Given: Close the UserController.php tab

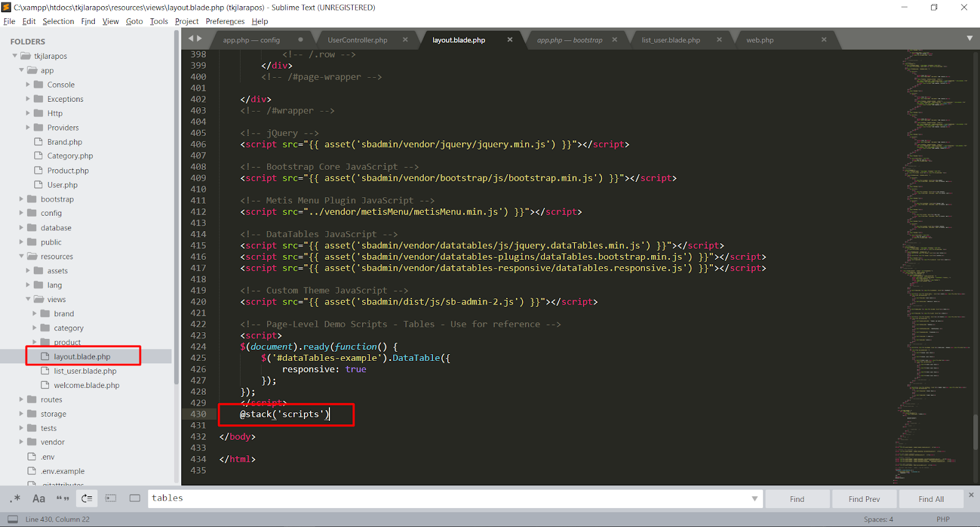Looking at the screenshot, I should [405, 39].
